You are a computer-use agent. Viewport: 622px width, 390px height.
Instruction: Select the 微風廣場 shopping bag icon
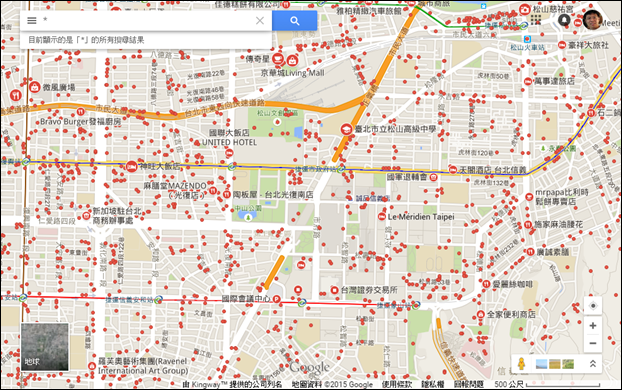[x=35, y=87]
